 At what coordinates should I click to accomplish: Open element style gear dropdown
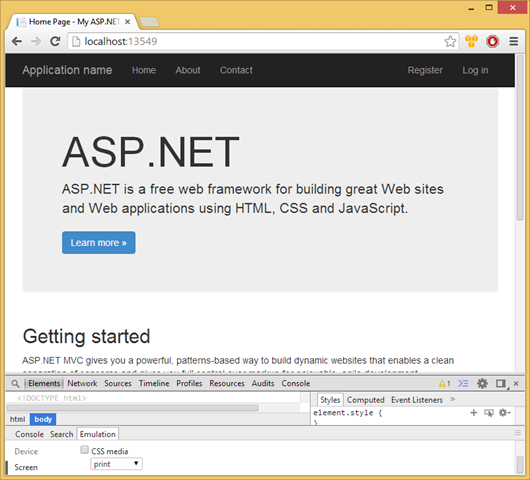pos(504,412)
